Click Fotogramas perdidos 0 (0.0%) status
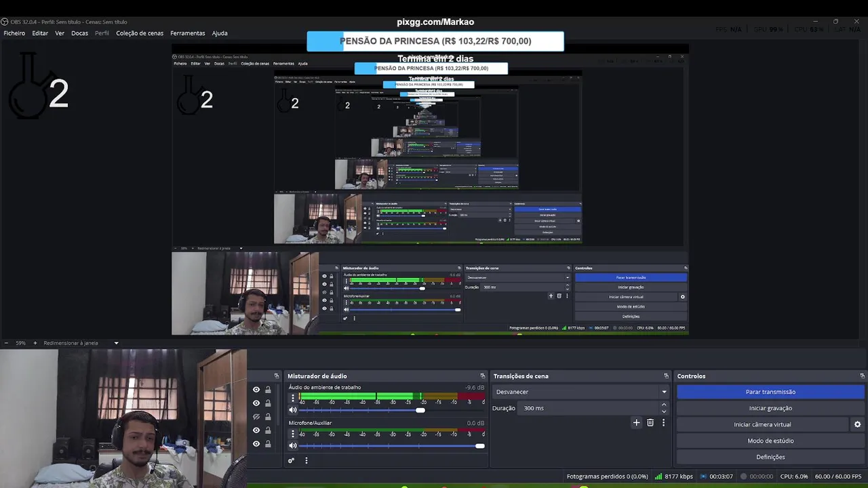The width and height of the screenshot is (868, 488). coord(608,476)
